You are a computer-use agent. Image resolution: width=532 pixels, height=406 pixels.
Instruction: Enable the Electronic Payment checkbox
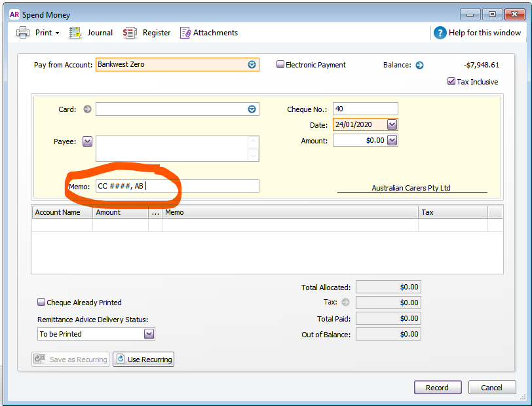[280, 65]
